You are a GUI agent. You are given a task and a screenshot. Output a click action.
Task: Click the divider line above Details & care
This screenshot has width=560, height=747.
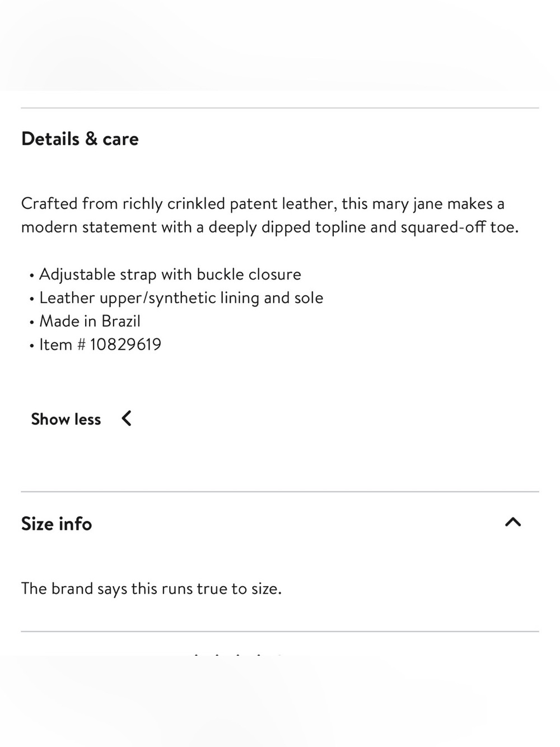280,108
